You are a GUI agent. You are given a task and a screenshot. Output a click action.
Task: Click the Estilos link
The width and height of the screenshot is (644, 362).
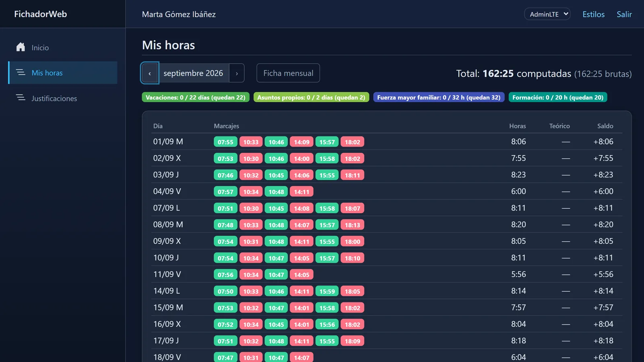(593, 14)
